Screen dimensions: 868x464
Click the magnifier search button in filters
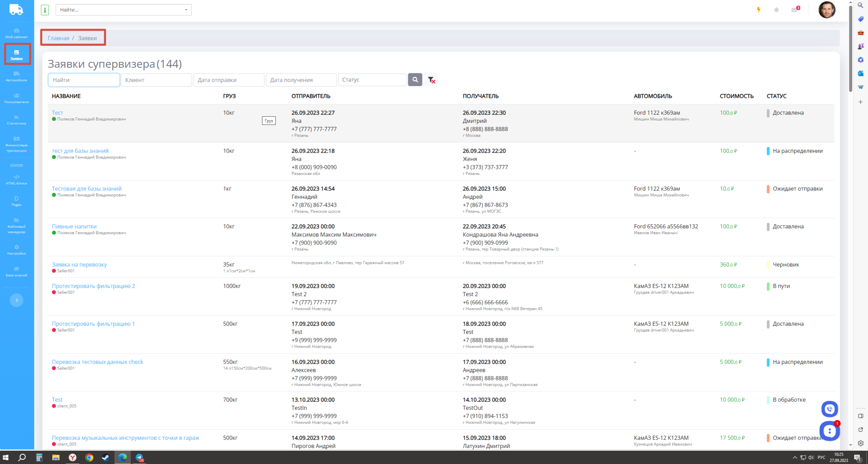[x=415, y=80]
